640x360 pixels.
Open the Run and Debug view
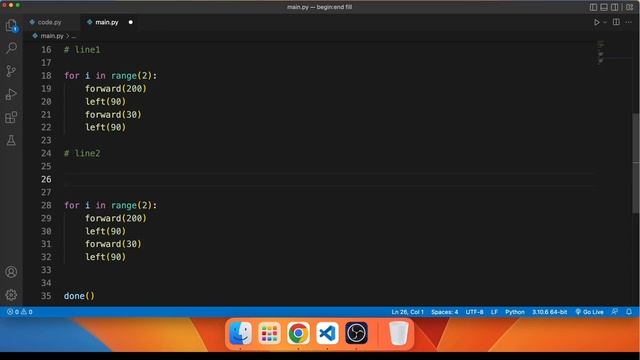[11, 94]
